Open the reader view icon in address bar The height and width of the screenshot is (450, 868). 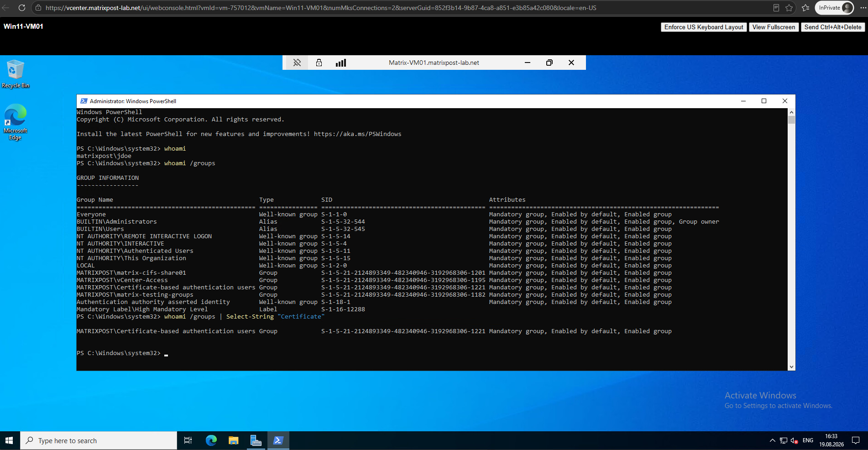[776, 8]
